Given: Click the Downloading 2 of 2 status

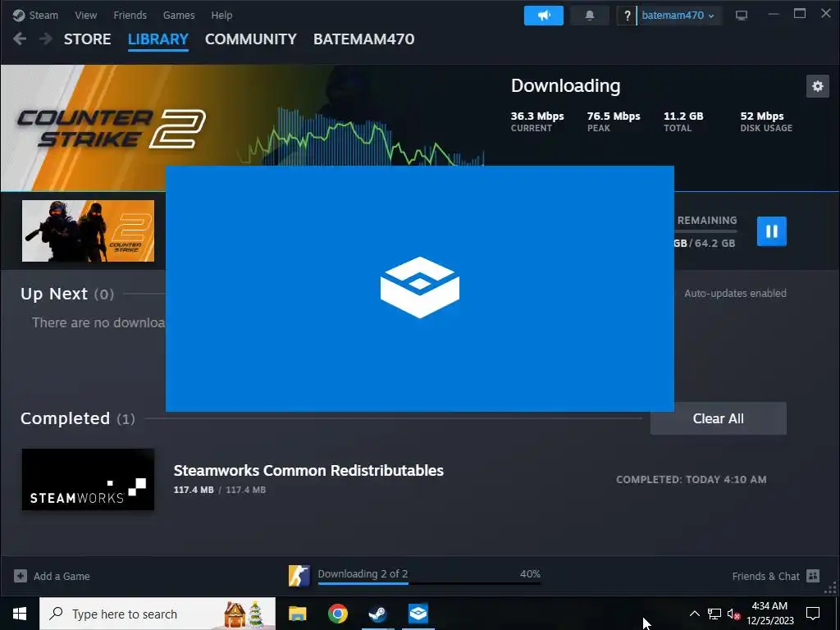Looking at the screenshot, I should click(363, 573).
